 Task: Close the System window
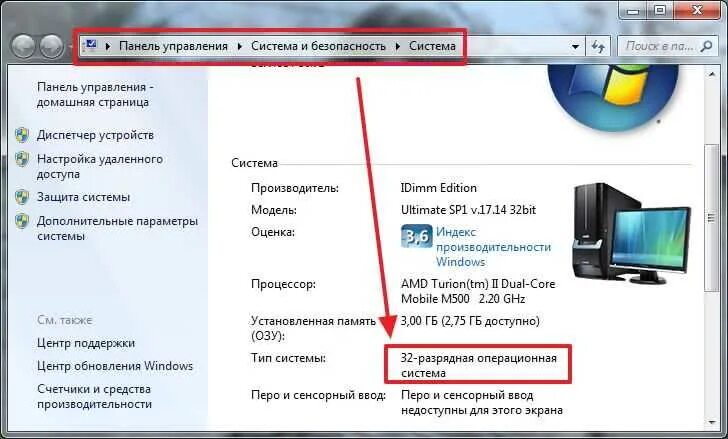697,10
